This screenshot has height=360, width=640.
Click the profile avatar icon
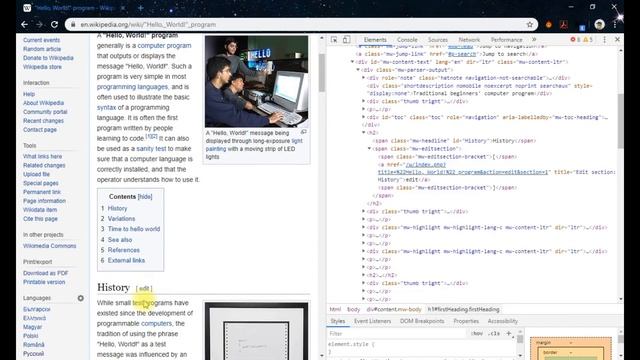(x=599, y=24)
